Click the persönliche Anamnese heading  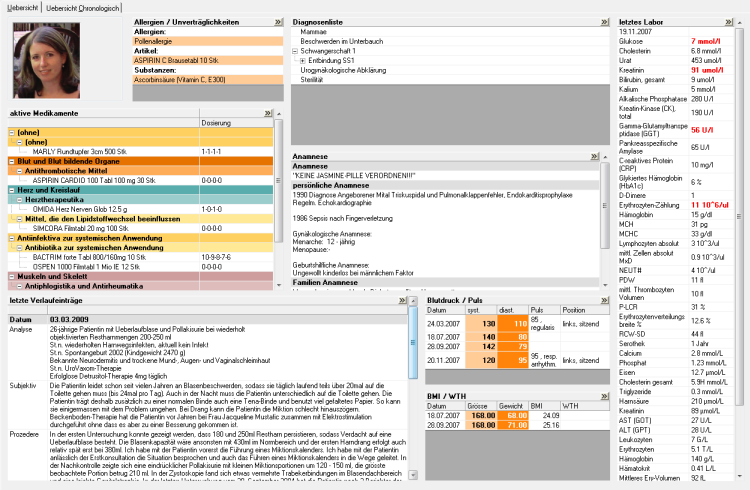(331, 186)
